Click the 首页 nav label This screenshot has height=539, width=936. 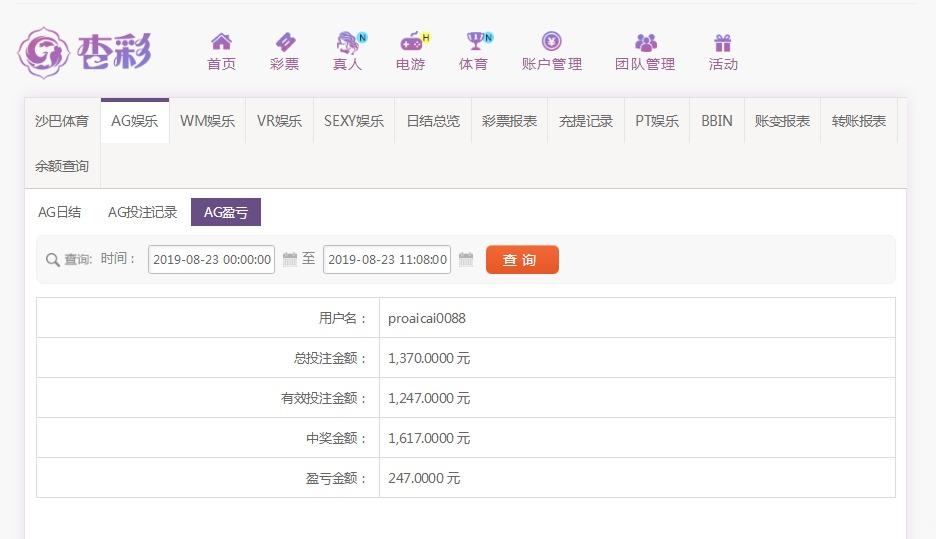221,64
